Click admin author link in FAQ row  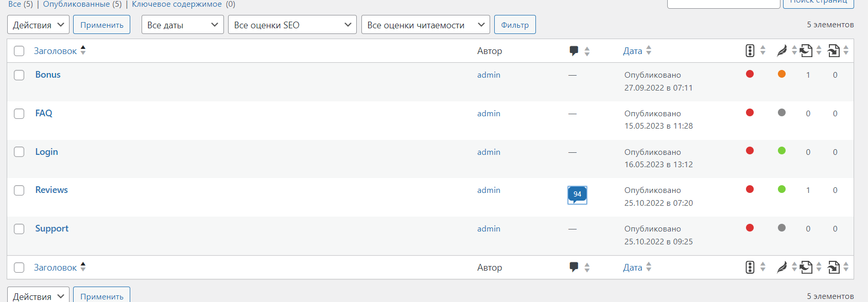point(489,114)
